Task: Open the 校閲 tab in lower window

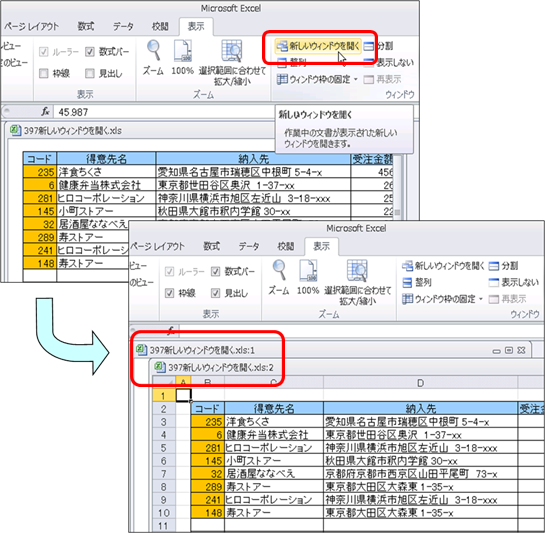Action: (x=286, y=246)
